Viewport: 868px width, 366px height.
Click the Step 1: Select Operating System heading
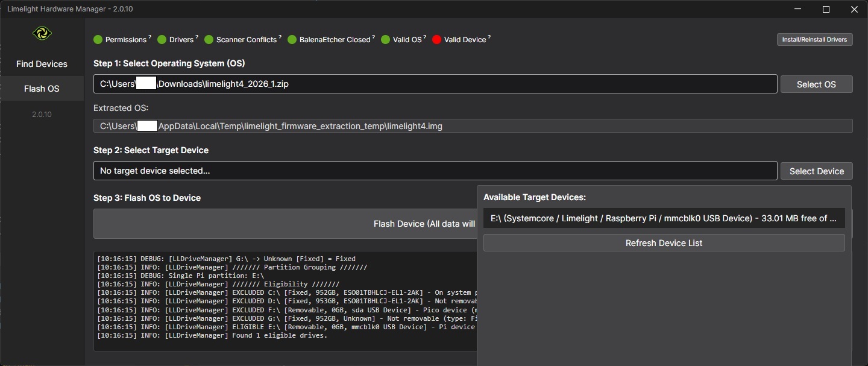click(169, 63)
